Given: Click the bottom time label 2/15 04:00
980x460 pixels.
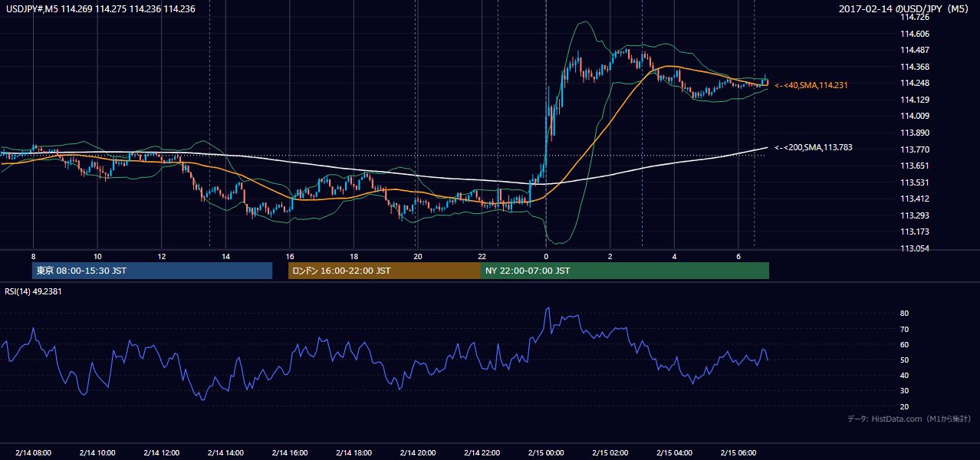Looking at the screenshot, I should (674, 452).
